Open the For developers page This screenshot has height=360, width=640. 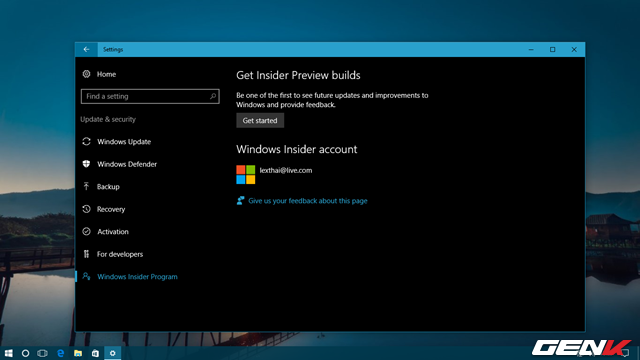[x=120, y=254]
